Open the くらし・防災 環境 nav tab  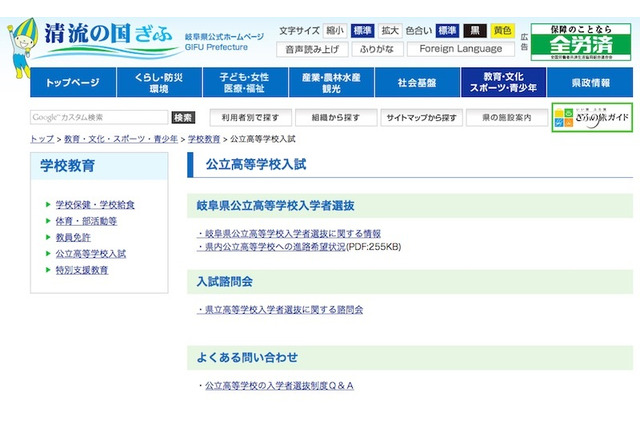pos(159,82)
